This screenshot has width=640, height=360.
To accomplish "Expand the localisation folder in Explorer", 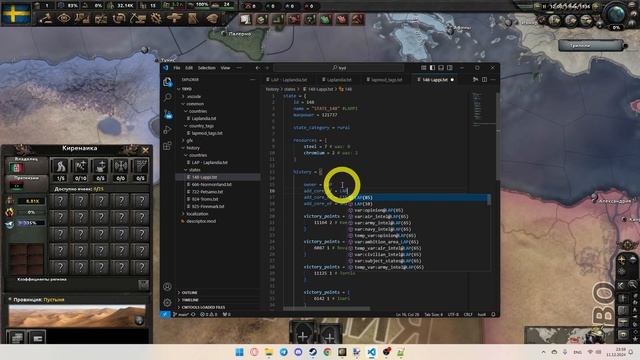I will point(197,214).
